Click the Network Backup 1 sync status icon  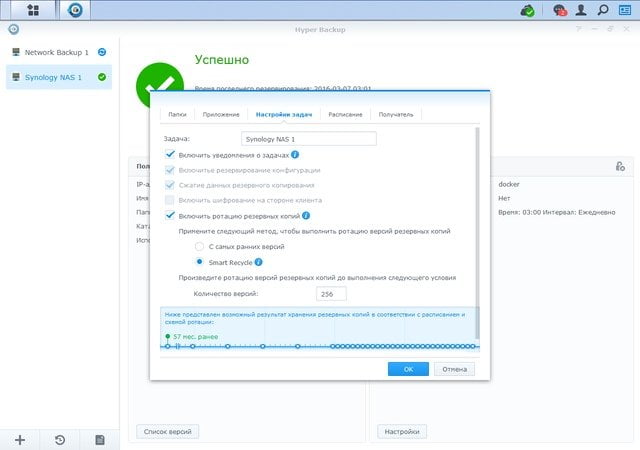[102, 52]
